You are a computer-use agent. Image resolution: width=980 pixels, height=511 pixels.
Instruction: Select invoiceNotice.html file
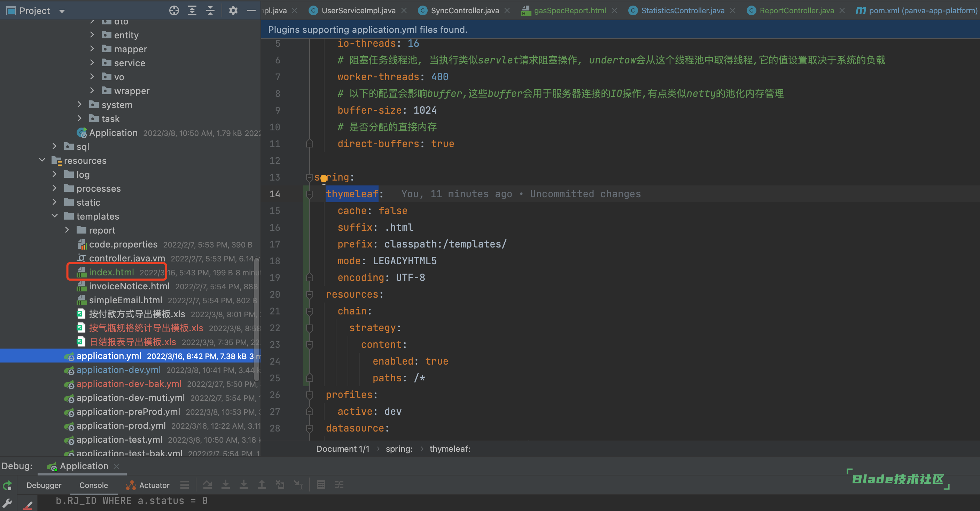(x=129, y=286)
